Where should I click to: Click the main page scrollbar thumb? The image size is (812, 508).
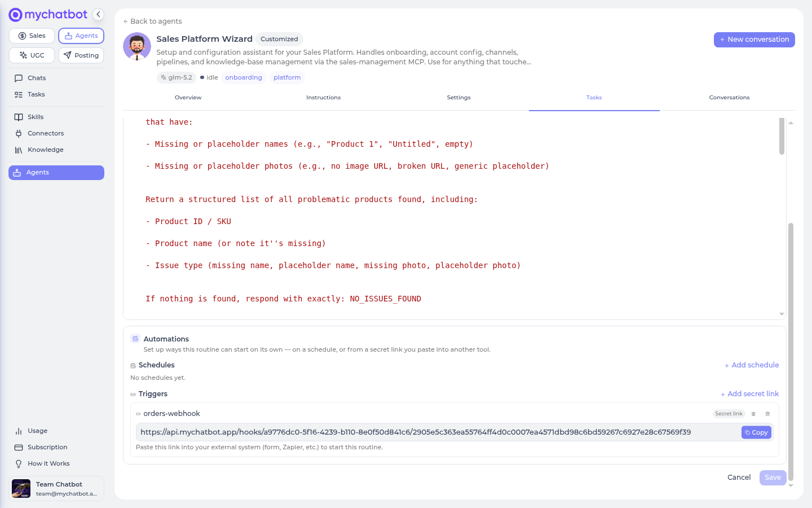coord(791,351)
